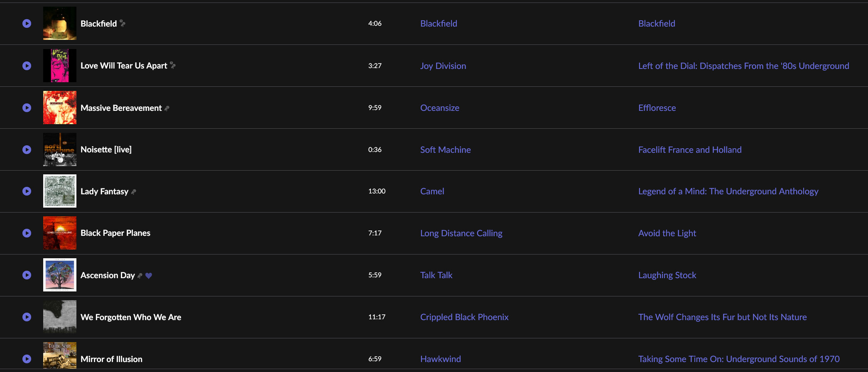Start playing Noisette [live]
The image size is (868, 372).
point(27,149)
